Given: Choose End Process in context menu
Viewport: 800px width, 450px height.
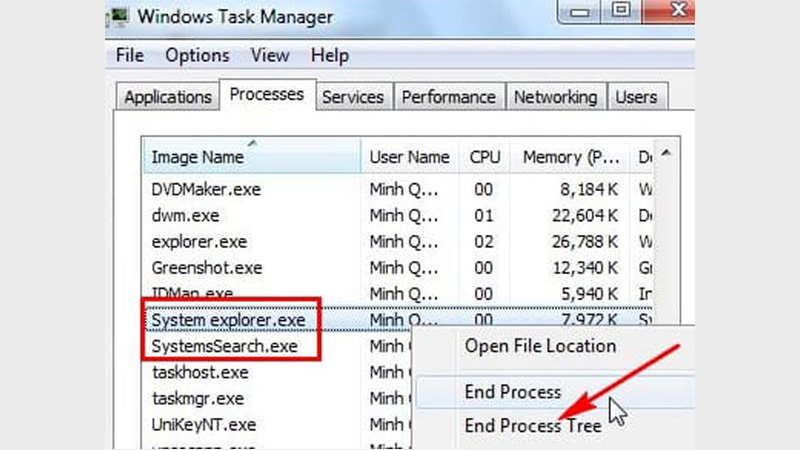Looking at the screenshot, I should [513, 392].
